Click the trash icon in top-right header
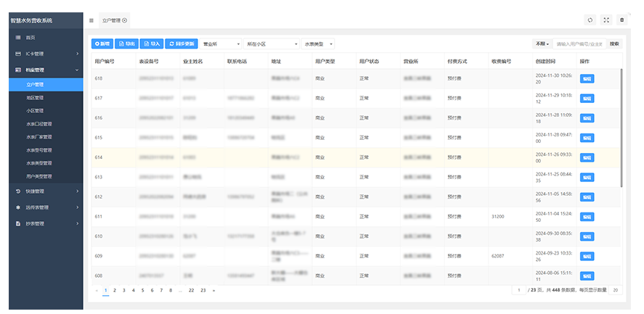 tap(621, 20)
